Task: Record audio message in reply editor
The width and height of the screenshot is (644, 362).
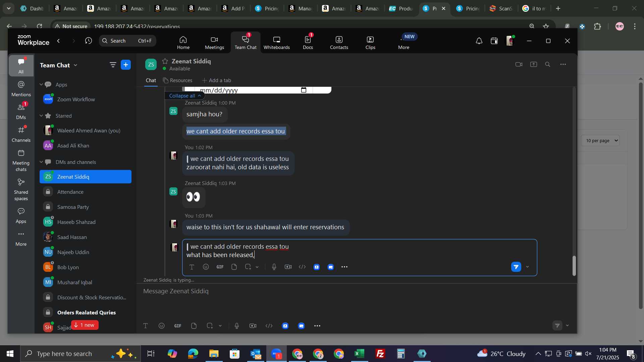Action: click(274, 267)
